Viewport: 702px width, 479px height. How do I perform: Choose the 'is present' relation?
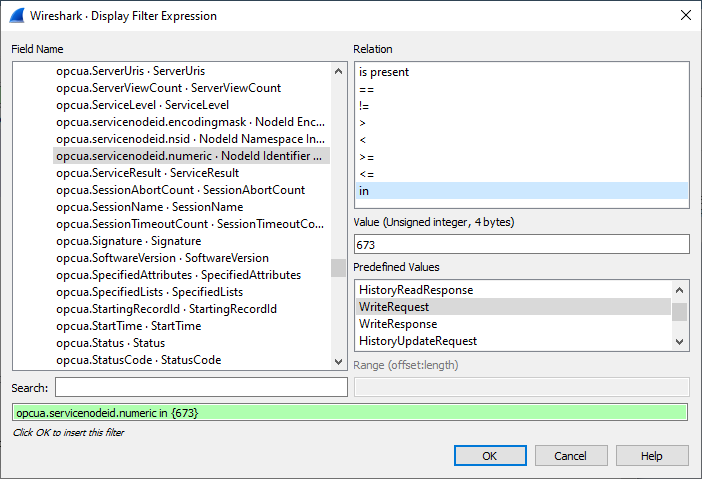(x=522, y=72)
